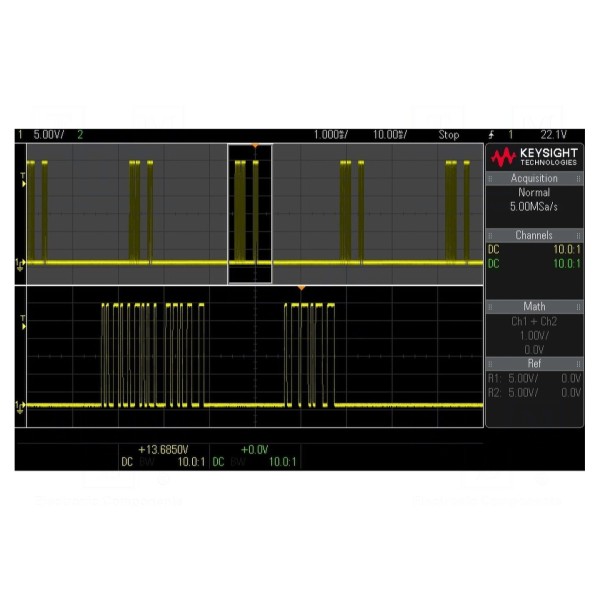Click the 5.00MSa/s sample rate readout

coord(534,206)
